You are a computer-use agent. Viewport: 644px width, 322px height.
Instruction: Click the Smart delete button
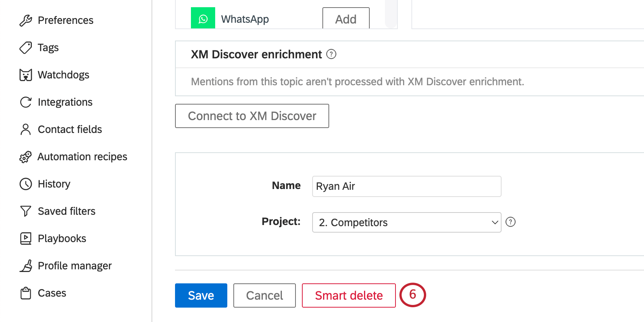click(349, 295)
